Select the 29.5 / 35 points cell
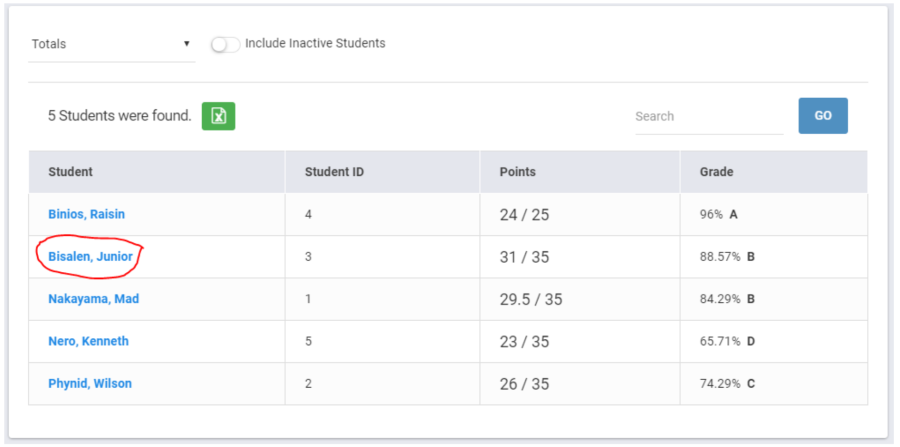This screenshot has height=447, width=900. [x=531, y=299]
